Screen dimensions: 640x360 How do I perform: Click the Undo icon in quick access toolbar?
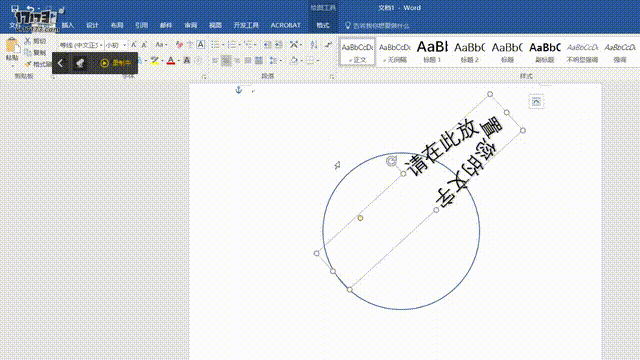[31, 8]
